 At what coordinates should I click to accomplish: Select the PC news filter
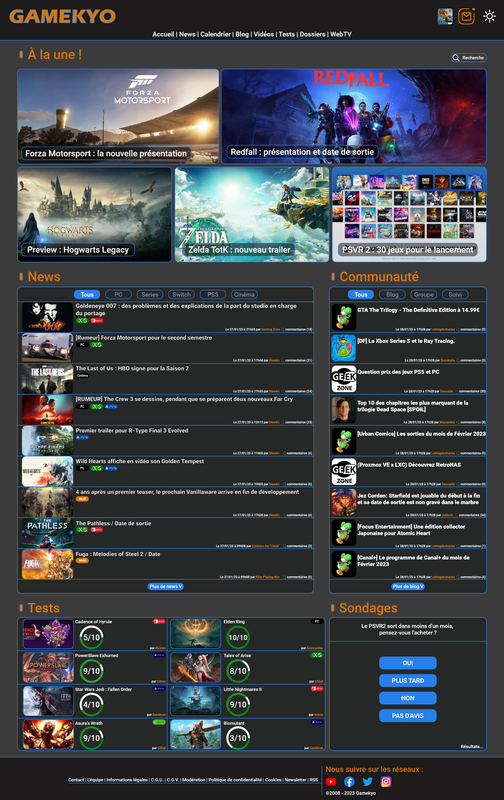pyautogui.click(x=118, y=294)
